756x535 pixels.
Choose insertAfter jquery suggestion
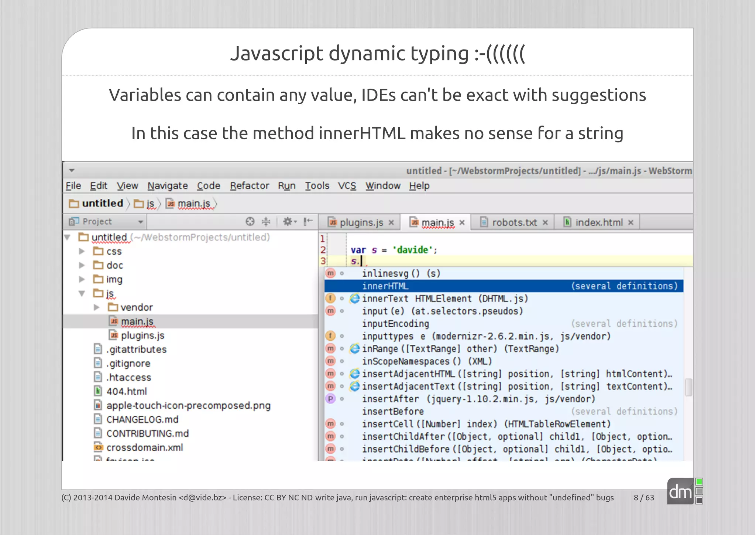coord(504,399)
